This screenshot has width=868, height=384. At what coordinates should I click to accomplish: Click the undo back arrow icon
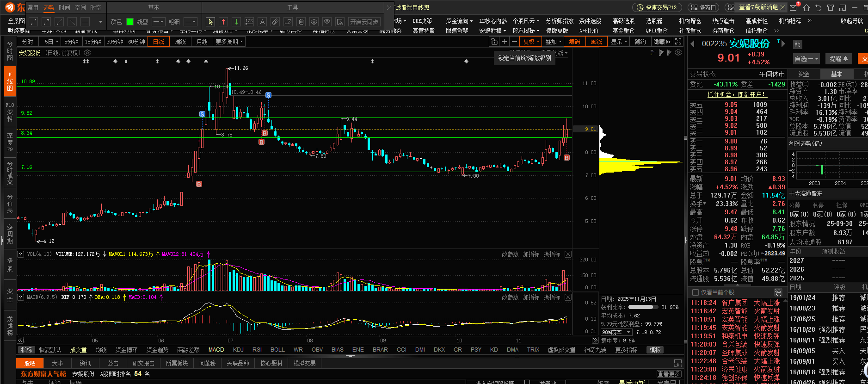[819, 7]
